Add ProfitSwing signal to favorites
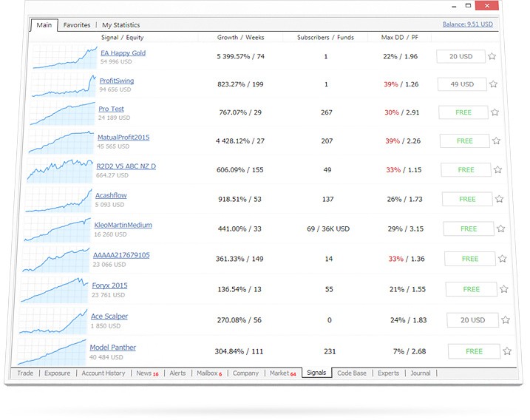This screenshot has width=530, height=420. pyautogui.click(x=493, y=84)
